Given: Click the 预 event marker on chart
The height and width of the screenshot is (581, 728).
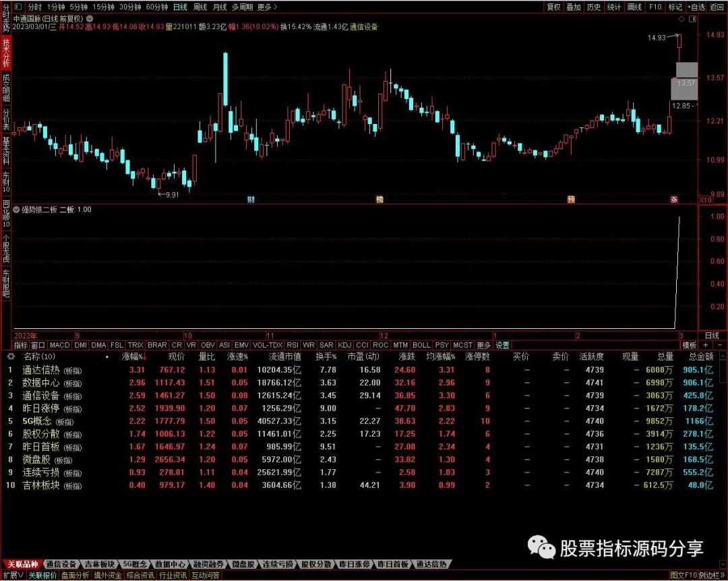Looking at the screenshot, I should pyautogui.click(x=571, y=200).
